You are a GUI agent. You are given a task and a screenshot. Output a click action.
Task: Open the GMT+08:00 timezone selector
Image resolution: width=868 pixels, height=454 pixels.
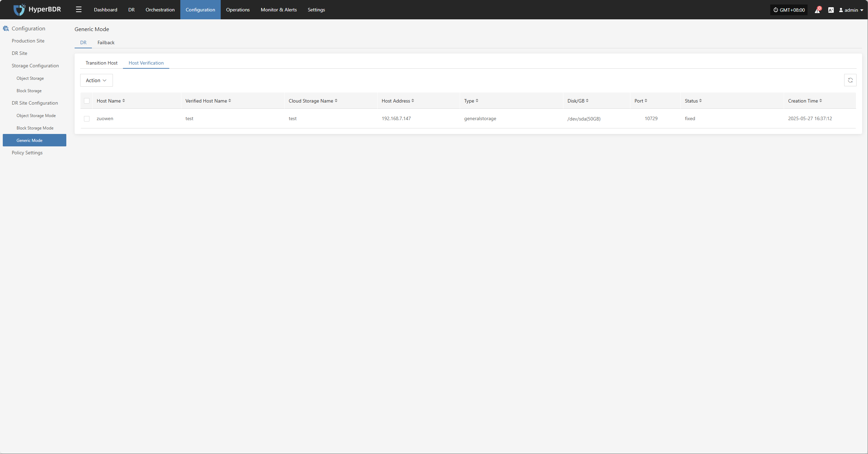coord(789,10)
